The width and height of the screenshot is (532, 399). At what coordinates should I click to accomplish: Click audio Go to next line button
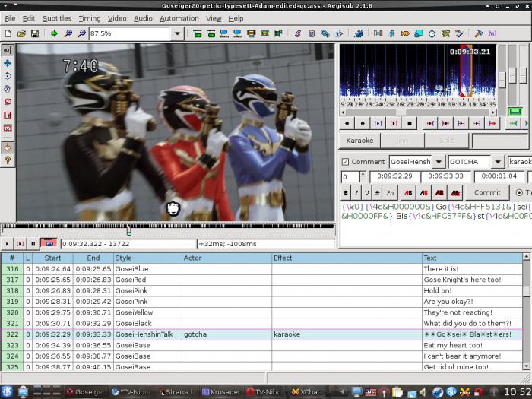363,123
